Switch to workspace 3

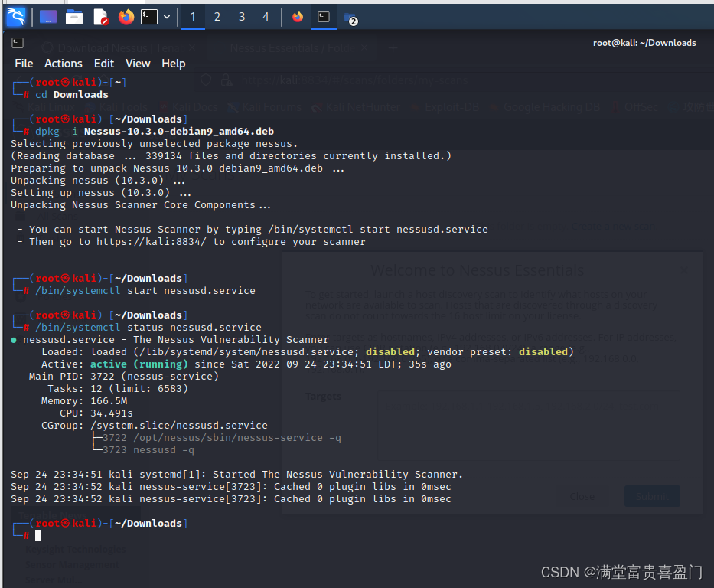[242, 18]
